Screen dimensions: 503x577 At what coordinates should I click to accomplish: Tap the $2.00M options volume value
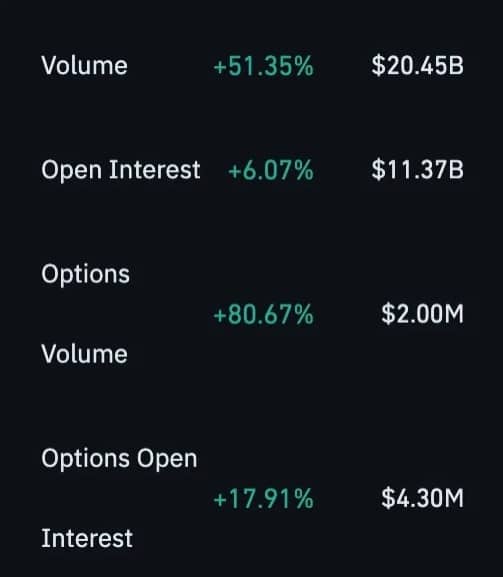tap(422, 314)
